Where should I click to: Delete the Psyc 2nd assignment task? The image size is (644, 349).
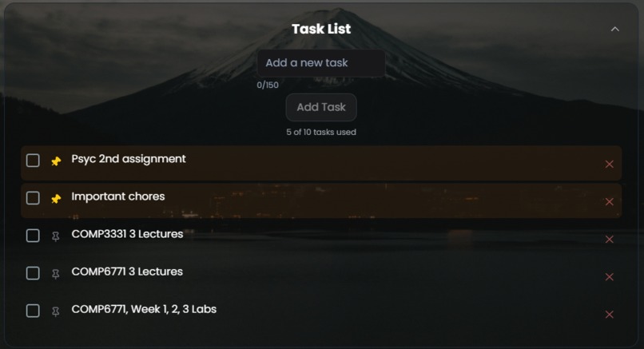(609, 165)
